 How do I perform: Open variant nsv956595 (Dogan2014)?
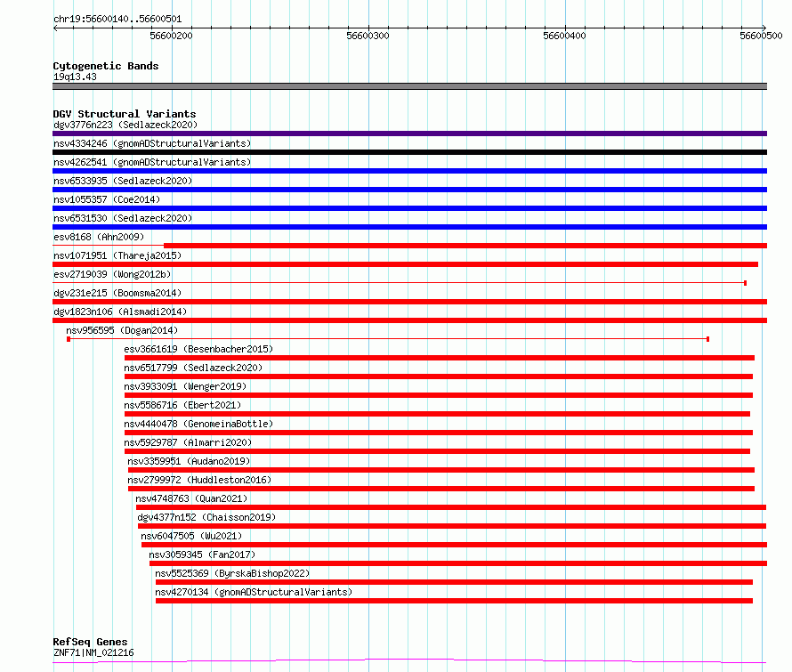tap(122, 330)
